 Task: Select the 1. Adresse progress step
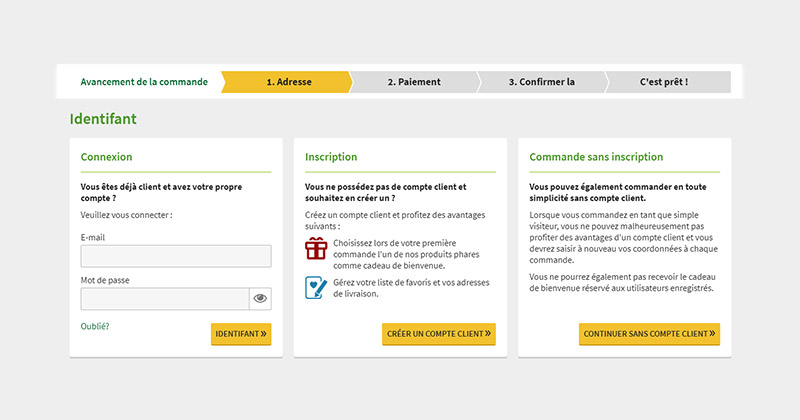tap(287, 82)
